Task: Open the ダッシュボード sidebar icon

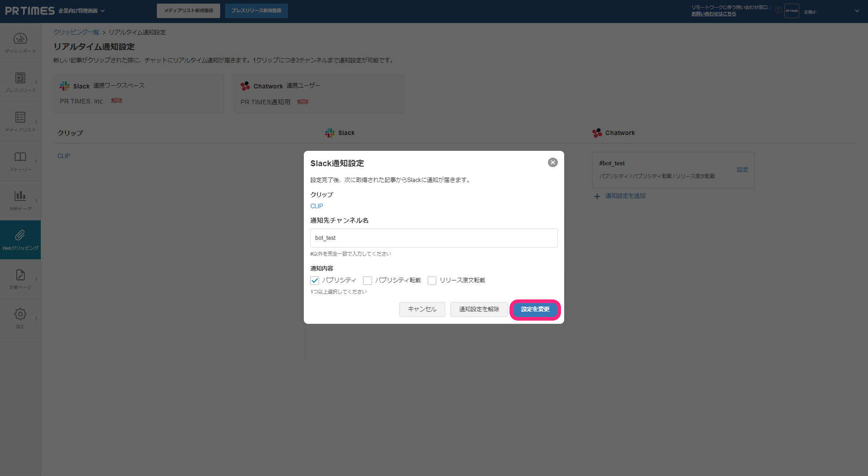Action: pyautogui.click(x=20, y=39)
